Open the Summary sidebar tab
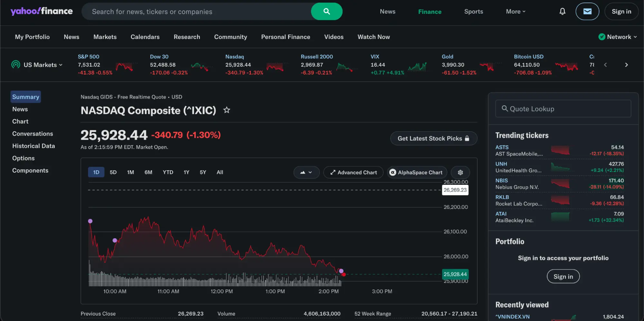644x321 pixels. click(26, 97)
